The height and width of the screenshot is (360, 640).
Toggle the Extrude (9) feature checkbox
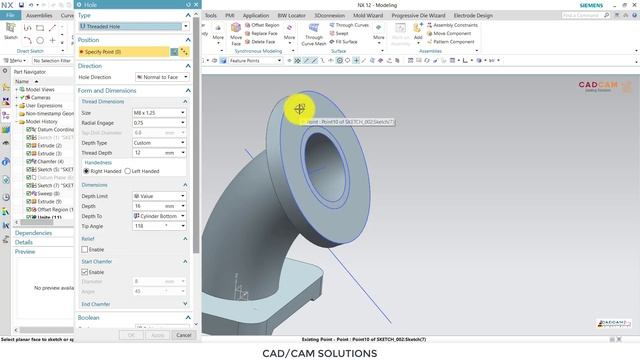pyautogui.click(x=29, y=202)
